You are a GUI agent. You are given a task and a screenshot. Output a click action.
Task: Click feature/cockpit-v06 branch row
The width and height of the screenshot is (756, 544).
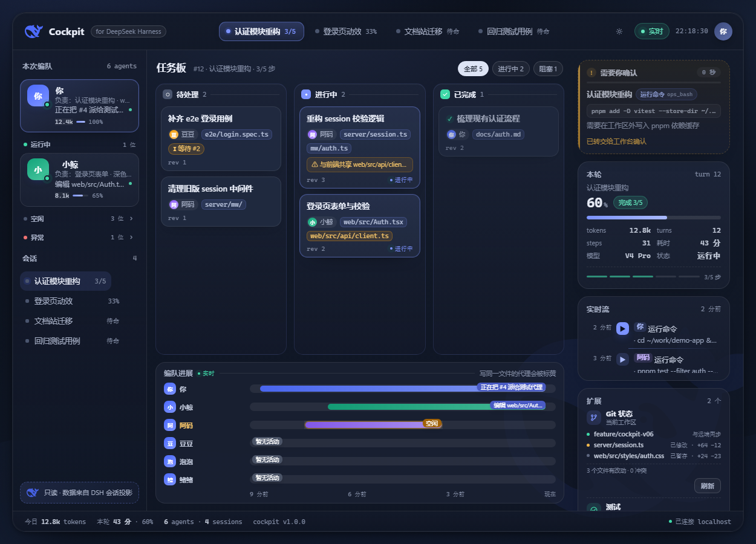pos(653,434)
